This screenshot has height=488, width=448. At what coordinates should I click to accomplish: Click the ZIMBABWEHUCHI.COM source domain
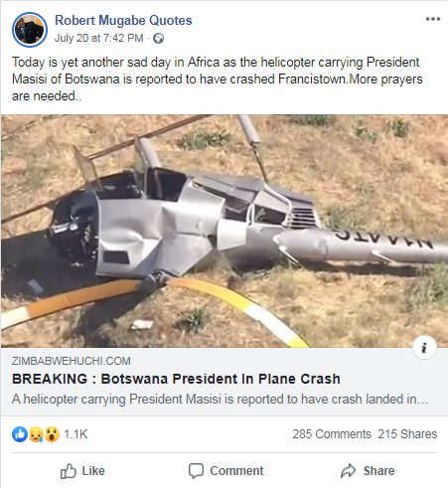click(x=72, y=361)
